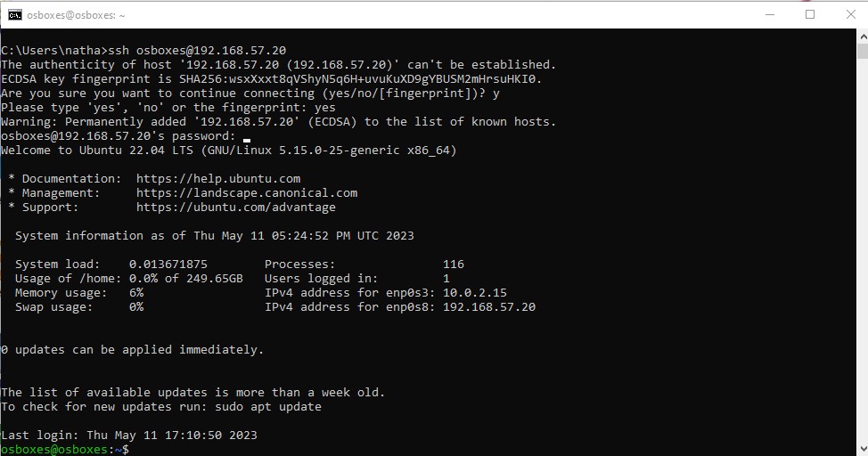Click the scrollbar track below the thumb
The image size is (868, 456).
[x=863, y=249]
